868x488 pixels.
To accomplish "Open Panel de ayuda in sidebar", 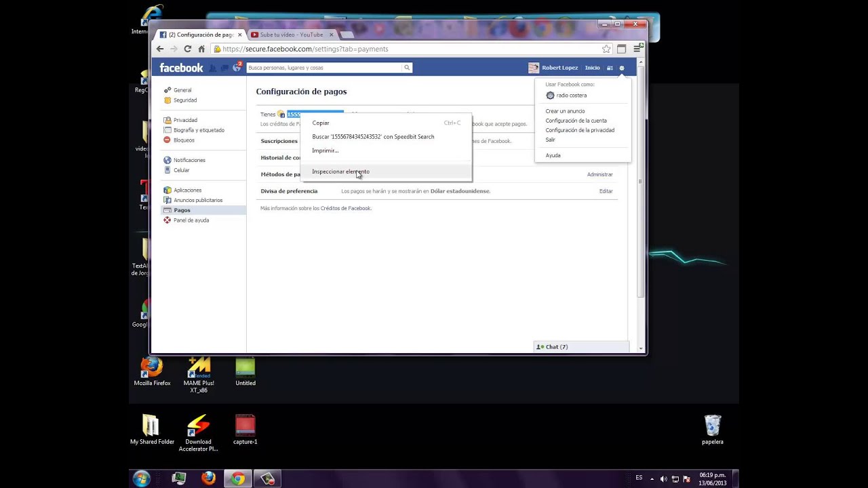I will pos(191,220).
